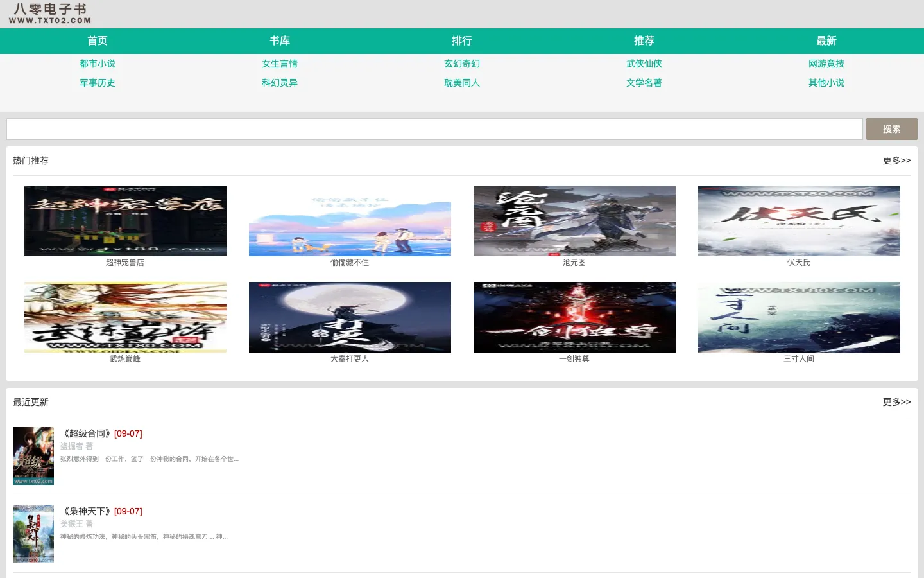Switch to the 排行 tab
Viewport: 924px width, 578px height.
(x=462, y=41)
